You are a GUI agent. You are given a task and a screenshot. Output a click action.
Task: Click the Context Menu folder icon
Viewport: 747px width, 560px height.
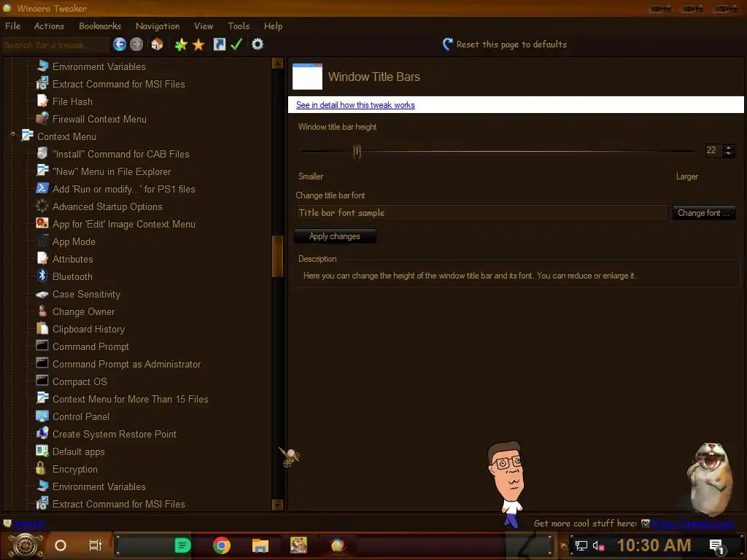(28, 136)
